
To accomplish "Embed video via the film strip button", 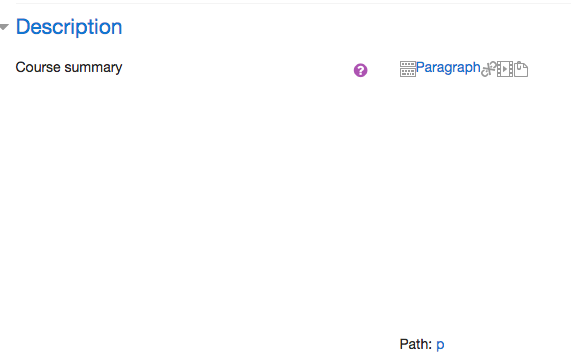I will pos(505,69).
